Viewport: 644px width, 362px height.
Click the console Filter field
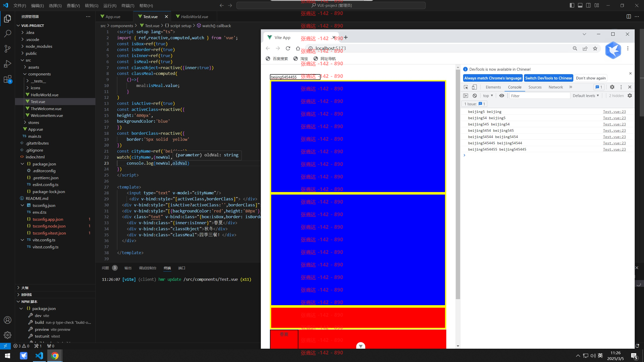540,96
